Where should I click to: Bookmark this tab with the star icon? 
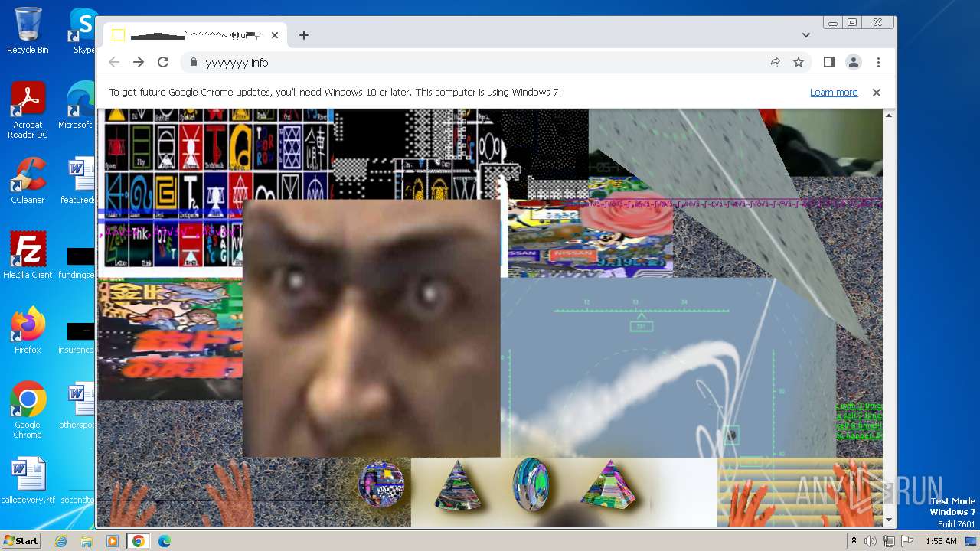[799, 62]
